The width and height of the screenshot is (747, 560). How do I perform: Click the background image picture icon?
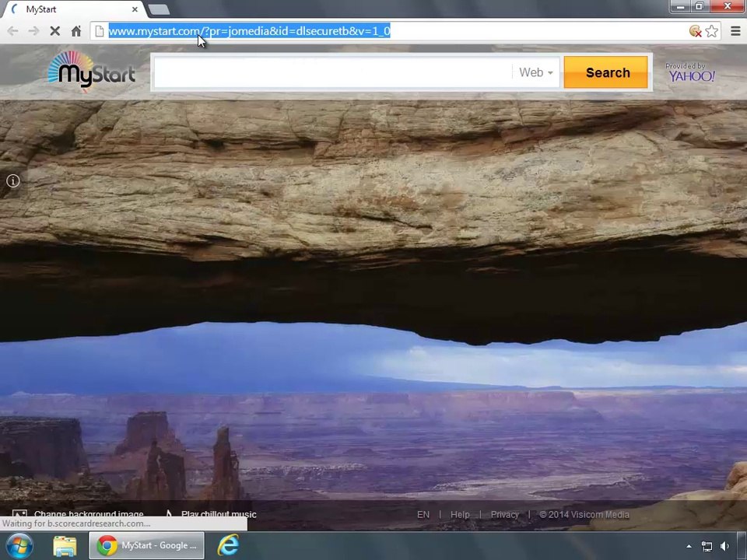[19, 514]
